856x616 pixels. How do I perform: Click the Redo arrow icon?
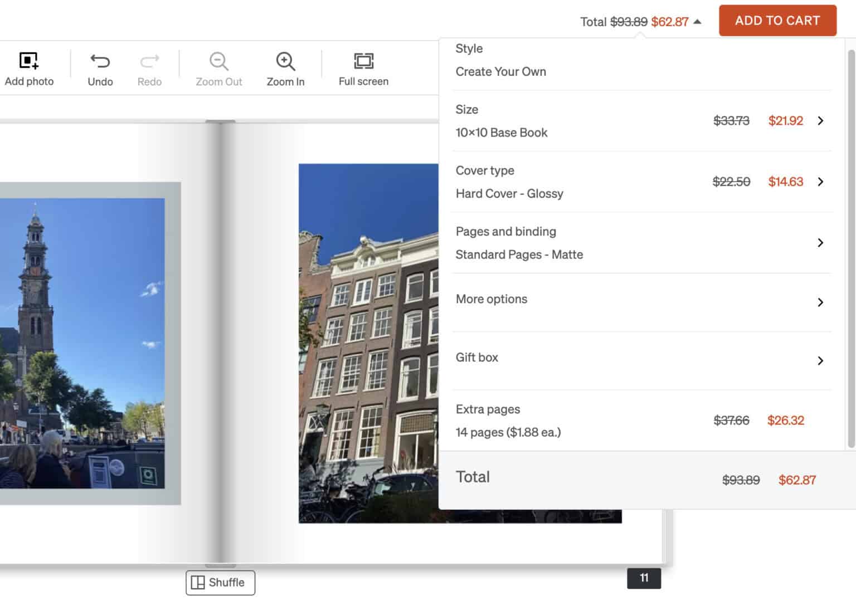tap(149, 61)
